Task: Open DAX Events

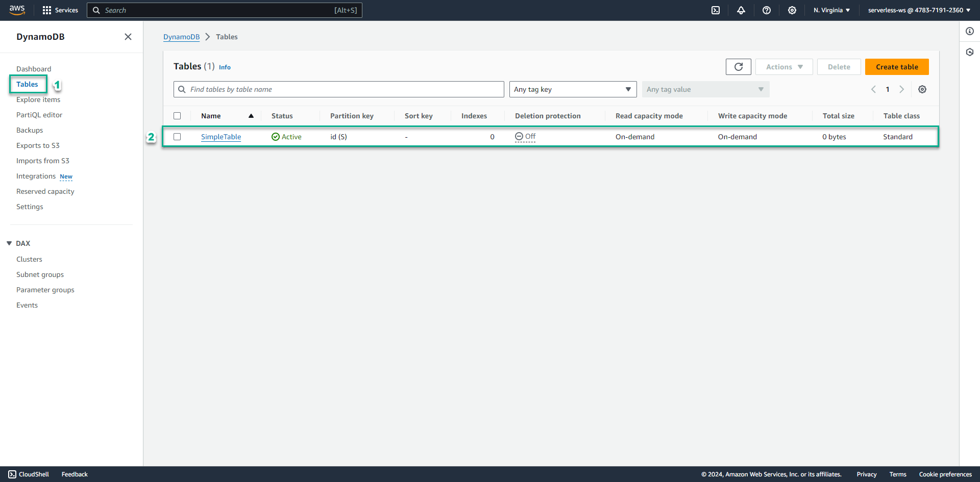Action: point(27,305)
